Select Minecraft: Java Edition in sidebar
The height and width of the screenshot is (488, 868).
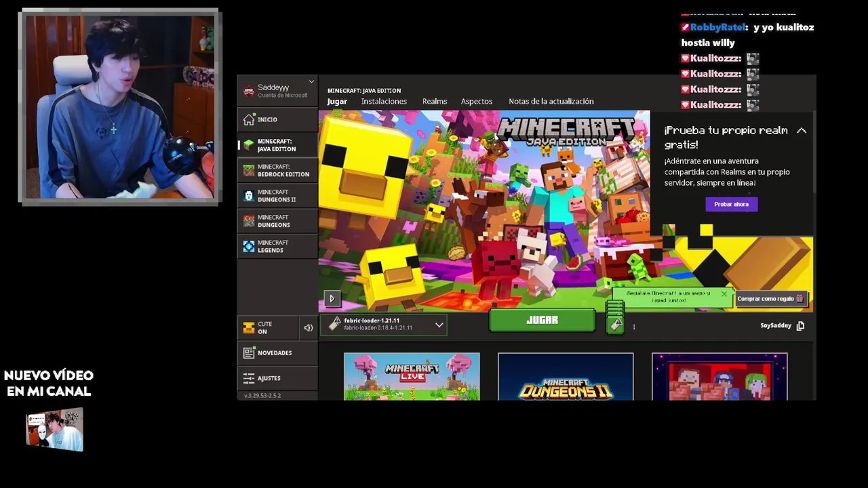point(277,145)
